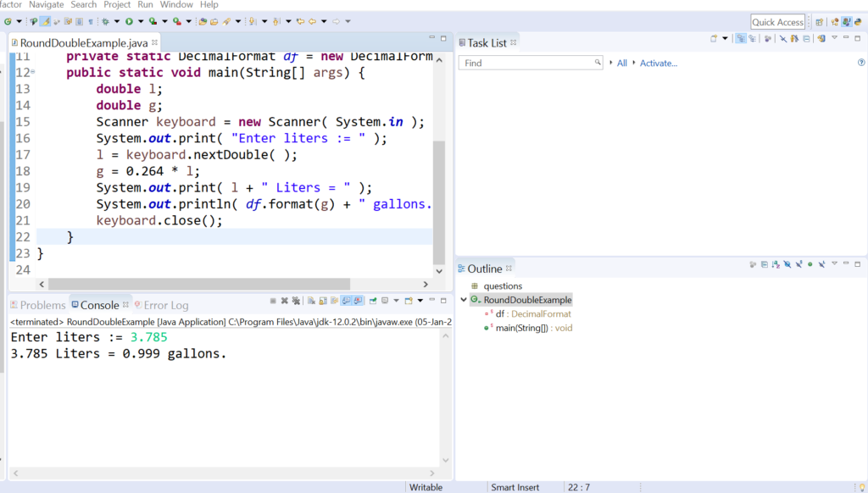Image resolution: width=868 pixels, height=493 pixels.
Task: Remove all terminated launches in Console
Action: 296,304
